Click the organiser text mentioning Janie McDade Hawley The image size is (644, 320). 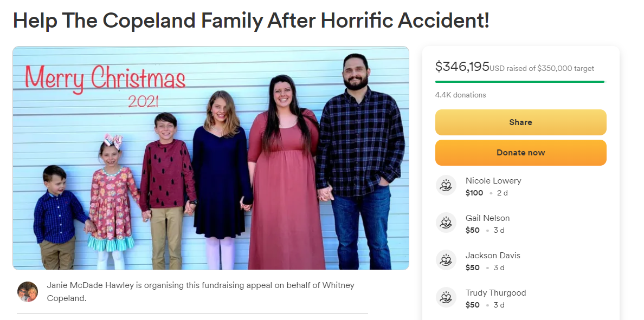click(201, 291)
